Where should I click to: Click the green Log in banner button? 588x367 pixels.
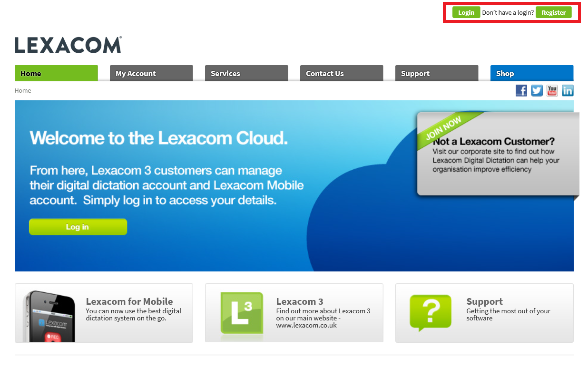pyautogui.click(x=78, y=227)
